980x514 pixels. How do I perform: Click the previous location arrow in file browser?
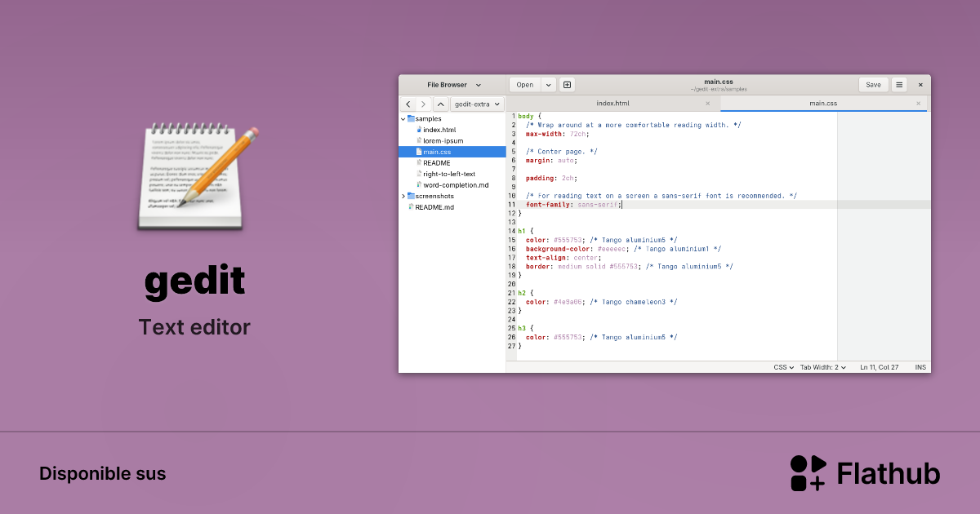tap(408, 104)
